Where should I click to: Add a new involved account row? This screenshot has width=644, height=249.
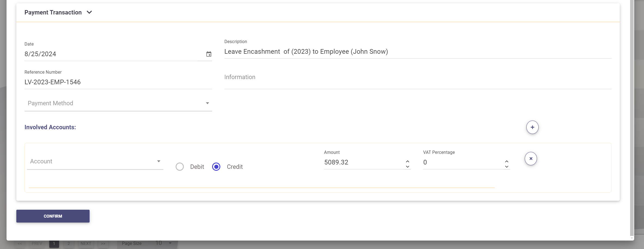point(532,127)
